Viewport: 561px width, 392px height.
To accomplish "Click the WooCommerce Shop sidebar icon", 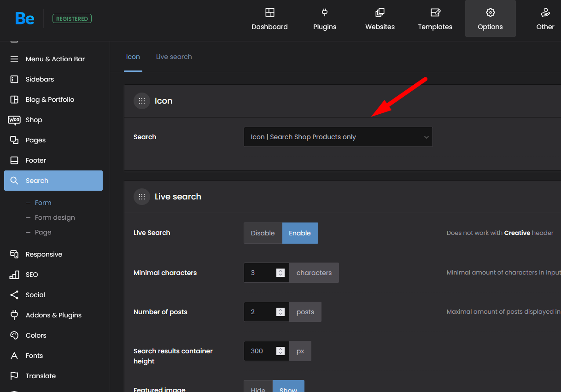I will coord(14,120).
